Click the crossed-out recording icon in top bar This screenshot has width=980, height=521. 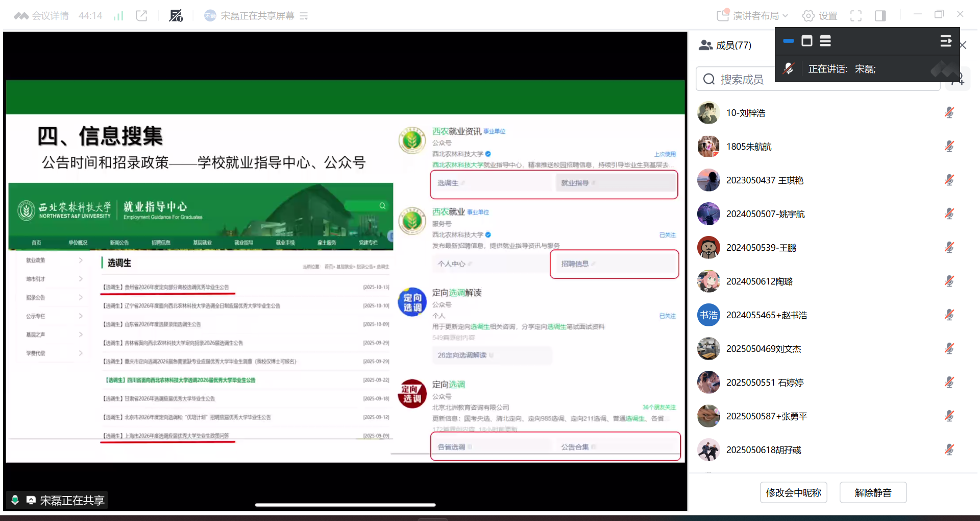176,16
